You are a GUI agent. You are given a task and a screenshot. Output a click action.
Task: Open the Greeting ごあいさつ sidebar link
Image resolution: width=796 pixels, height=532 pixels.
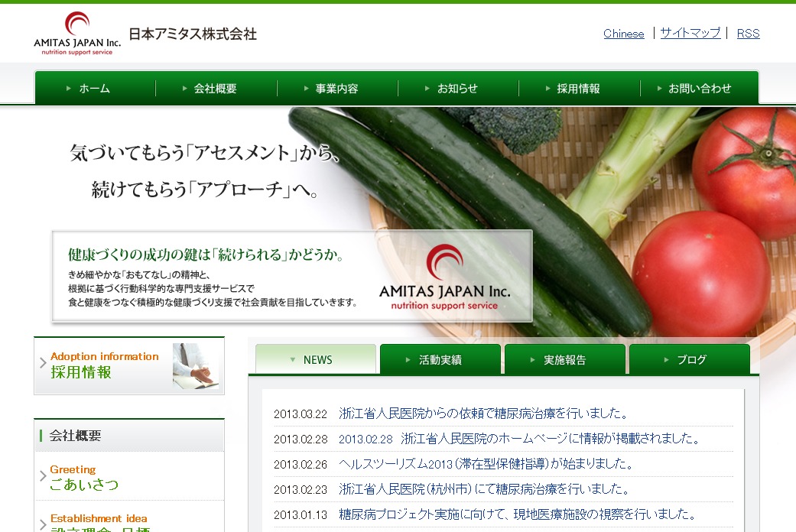tap(129, 477)
